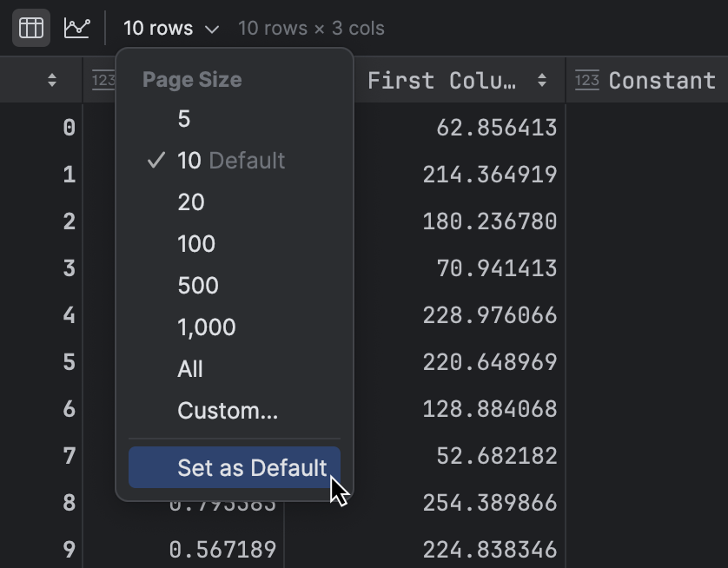Sort using First Column's sort arrows

pyautogui.click(x=544, y=80)
